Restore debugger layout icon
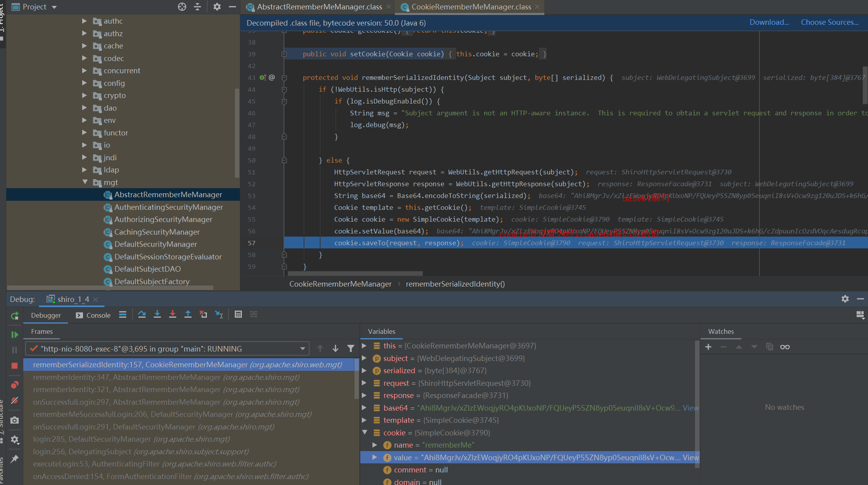This screenshot has width=868, height=485. point(860,315)
